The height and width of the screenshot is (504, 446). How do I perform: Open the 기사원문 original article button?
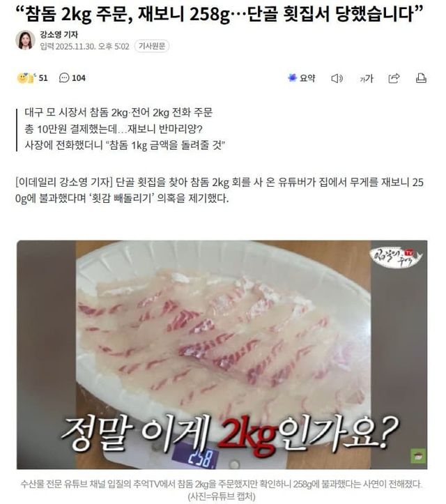tap(152, 46)
